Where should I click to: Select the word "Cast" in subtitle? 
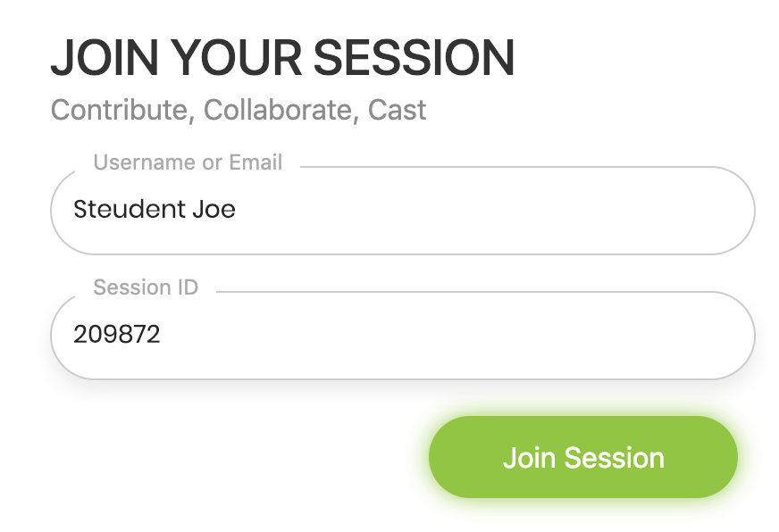tap(397, 110)
